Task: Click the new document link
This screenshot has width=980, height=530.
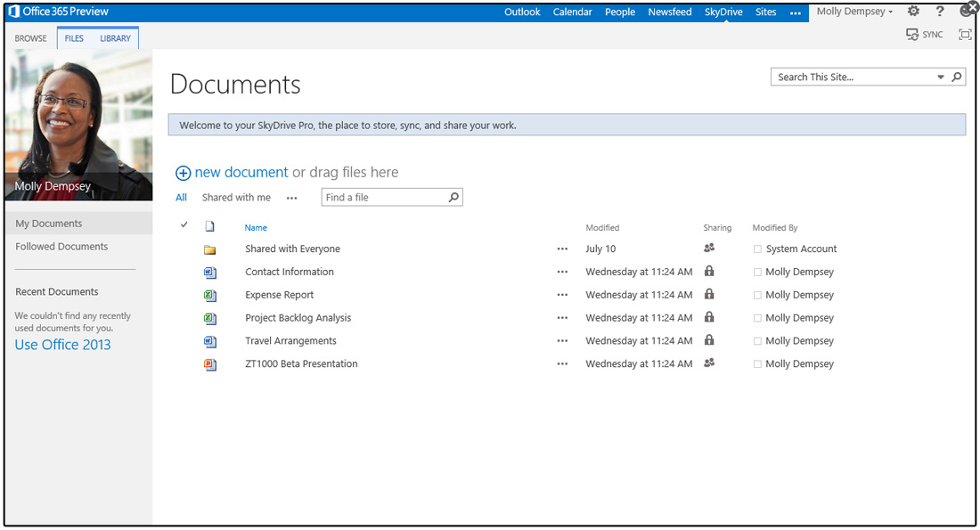Action: [241, 172]
